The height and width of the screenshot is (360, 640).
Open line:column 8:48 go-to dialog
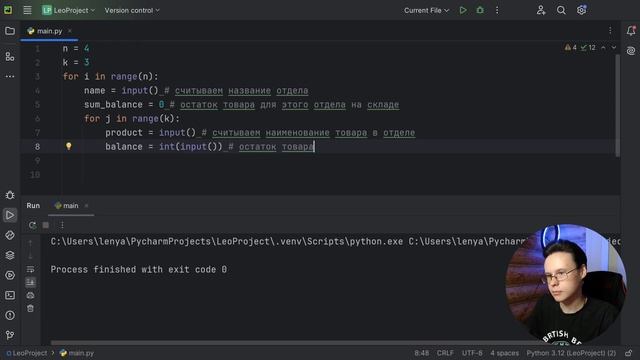pos(422,353)
